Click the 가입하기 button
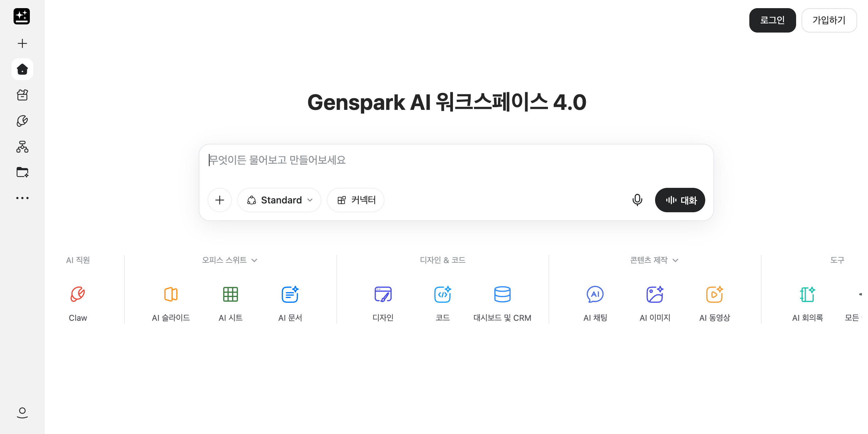The image size is (868, 434). click(829, 20)
